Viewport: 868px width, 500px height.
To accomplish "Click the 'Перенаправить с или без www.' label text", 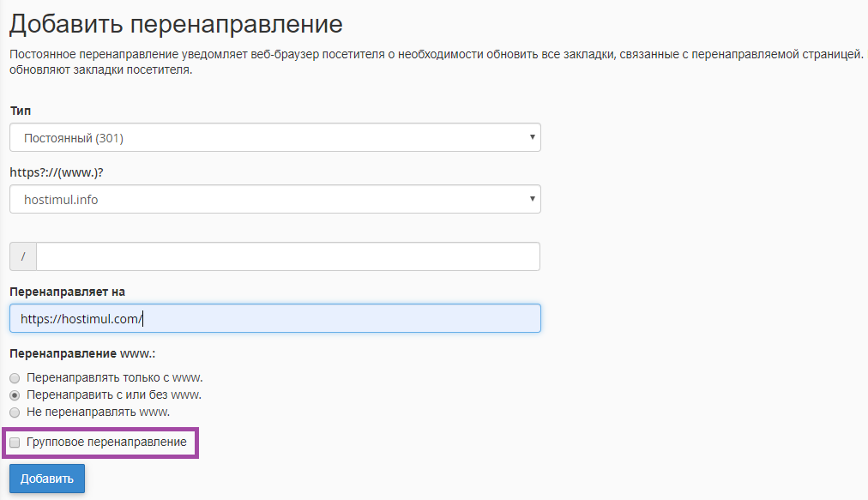I will pos(114,395).
